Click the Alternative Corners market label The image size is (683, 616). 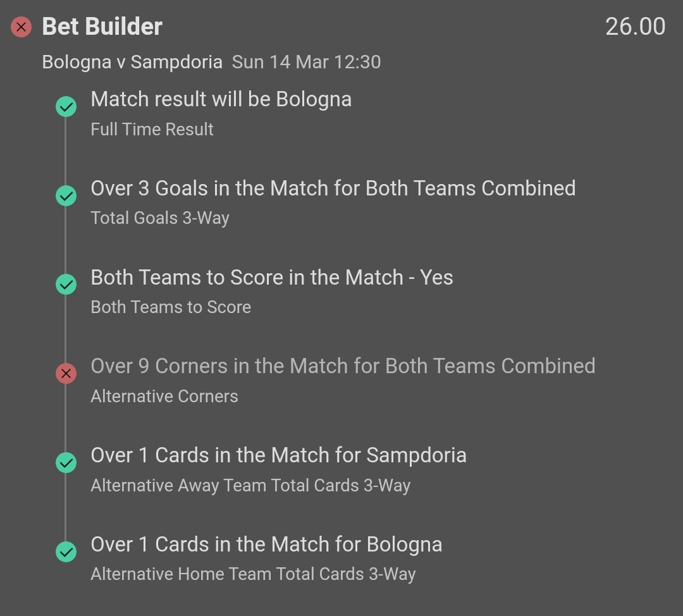164,397
